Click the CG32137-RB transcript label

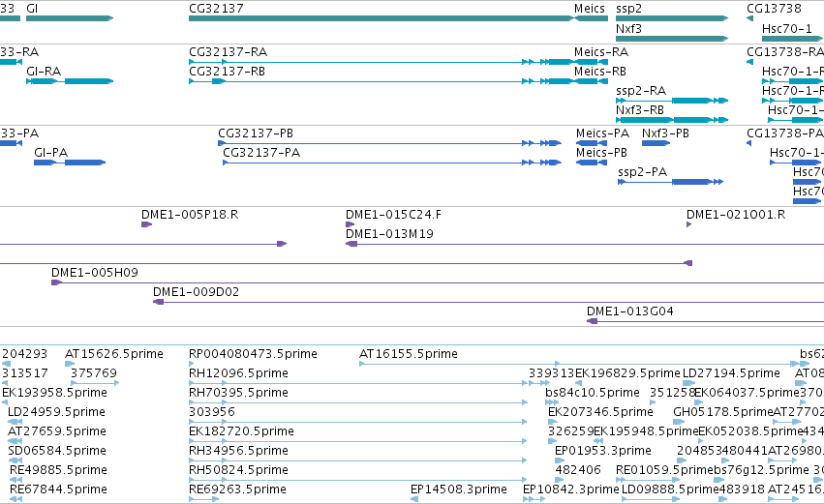point(227,71)
